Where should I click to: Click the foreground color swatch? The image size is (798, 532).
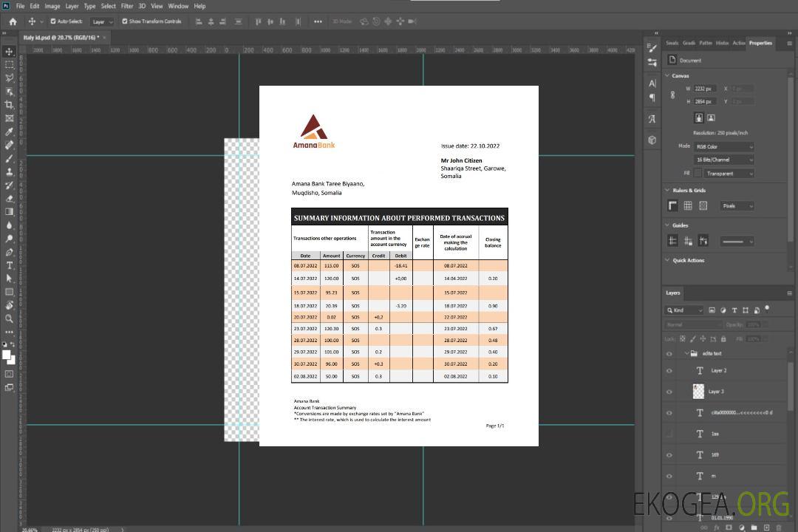(x=7, y=355)
